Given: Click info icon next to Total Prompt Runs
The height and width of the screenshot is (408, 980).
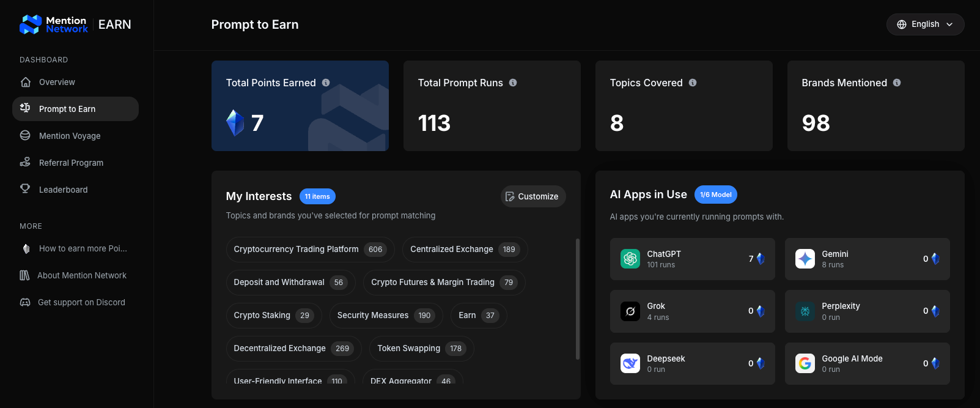Looking at the screenshot, I should click(513, 83).
